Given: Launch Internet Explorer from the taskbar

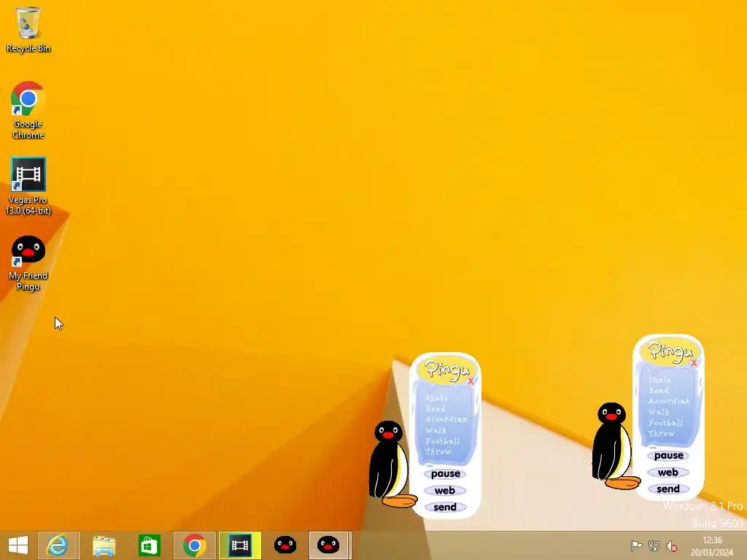Looking at the screenshot, I should pyautogui.click(x=57, y=545).
